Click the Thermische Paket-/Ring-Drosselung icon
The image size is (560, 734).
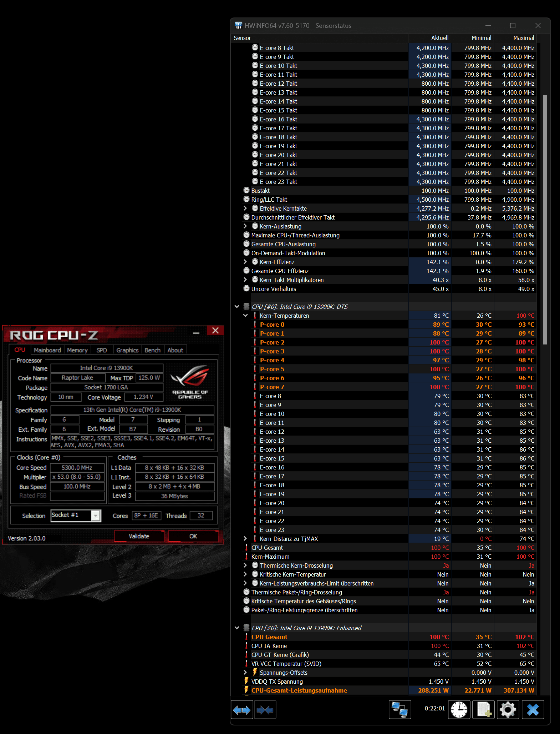point(246,592)
